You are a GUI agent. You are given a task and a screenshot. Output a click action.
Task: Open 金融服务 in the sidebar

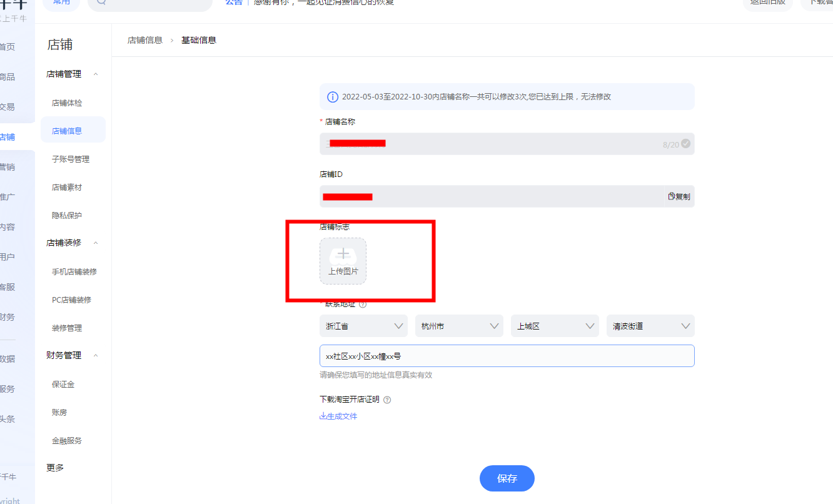point(67,440)
